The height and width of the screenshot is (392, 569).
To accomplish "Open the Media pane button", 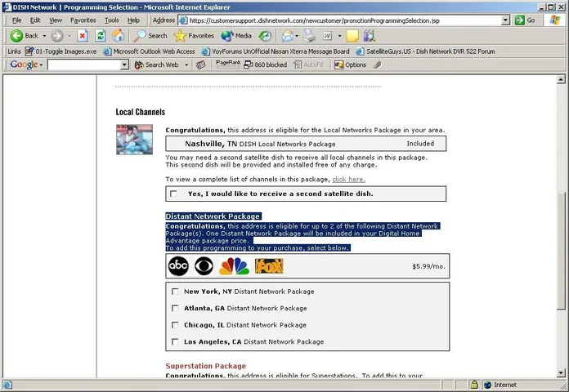I will tap(236, 36).
